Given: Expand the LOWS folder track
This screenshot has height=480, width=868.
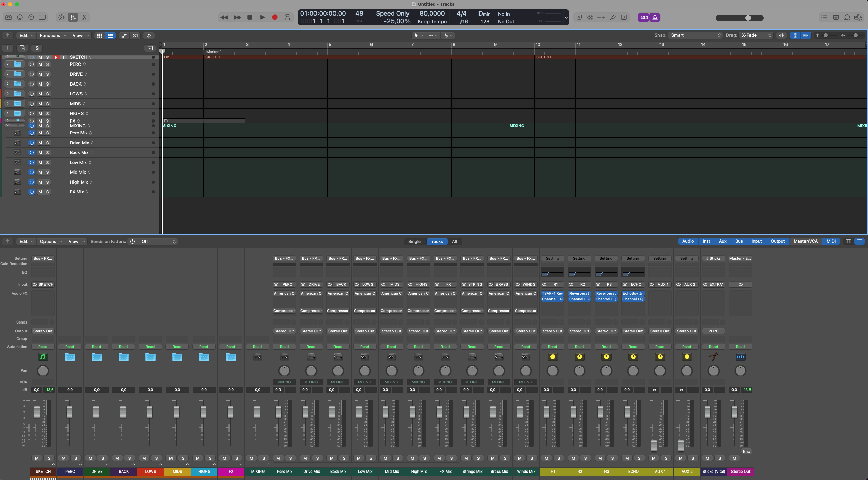Looking at the screenshot, I should (7, 93).
